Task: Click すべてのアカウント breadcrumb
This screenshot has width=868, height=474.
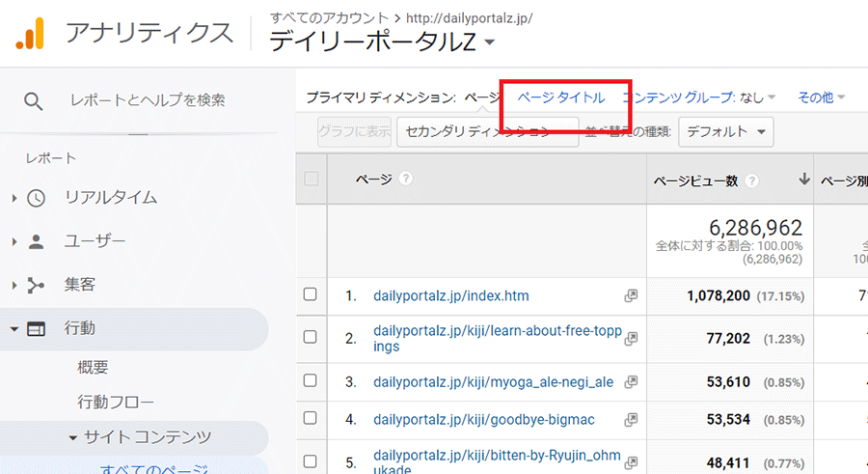Action: point(330,17)
